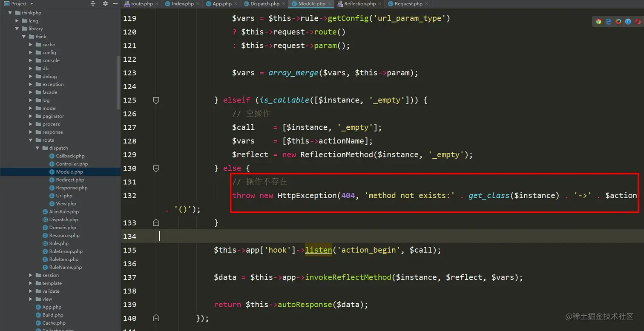Fold the else block at line 130
Image resolution: width=644 pixels, height=331 pixels.
point(156,168)
